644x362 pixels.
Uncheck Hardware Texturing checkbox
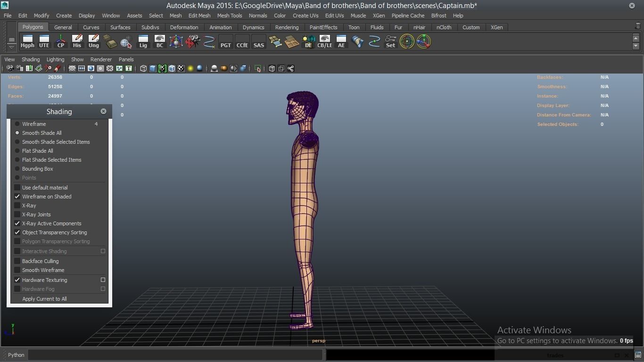click(17, 280)
